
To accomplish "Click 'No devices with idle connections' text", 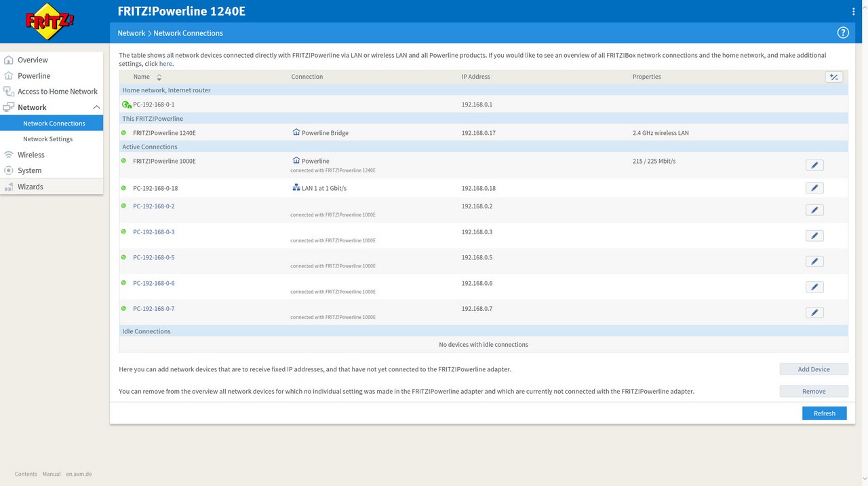I will click(x=484, y=344).
